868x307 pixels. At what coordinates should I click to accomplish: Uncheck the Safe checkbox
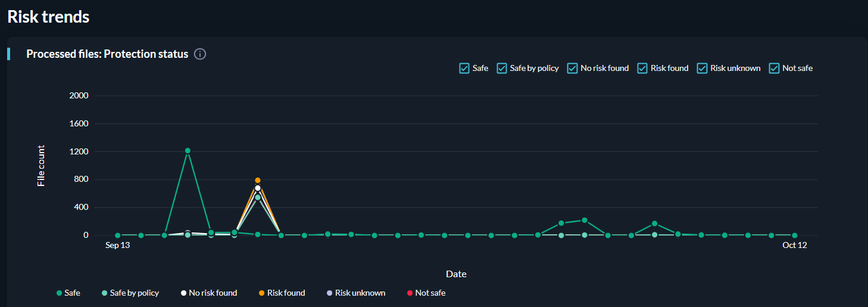[x=464, y=69]
